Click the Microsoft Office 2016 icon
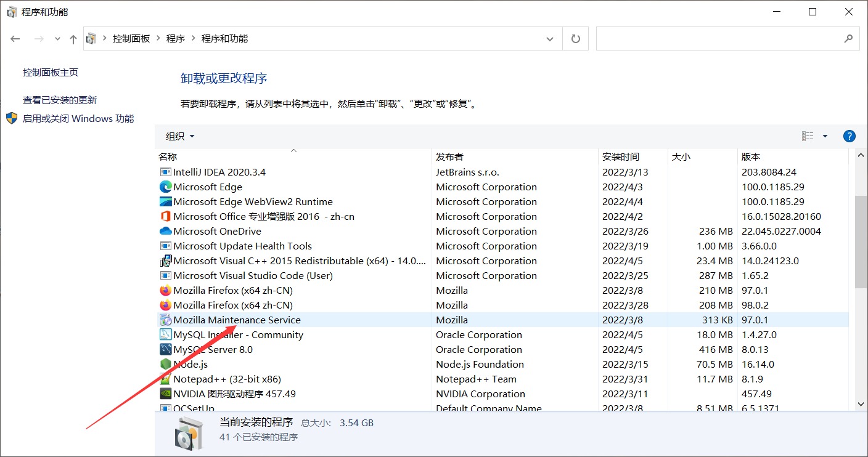 pyautogui.click(x=165, y=217)
